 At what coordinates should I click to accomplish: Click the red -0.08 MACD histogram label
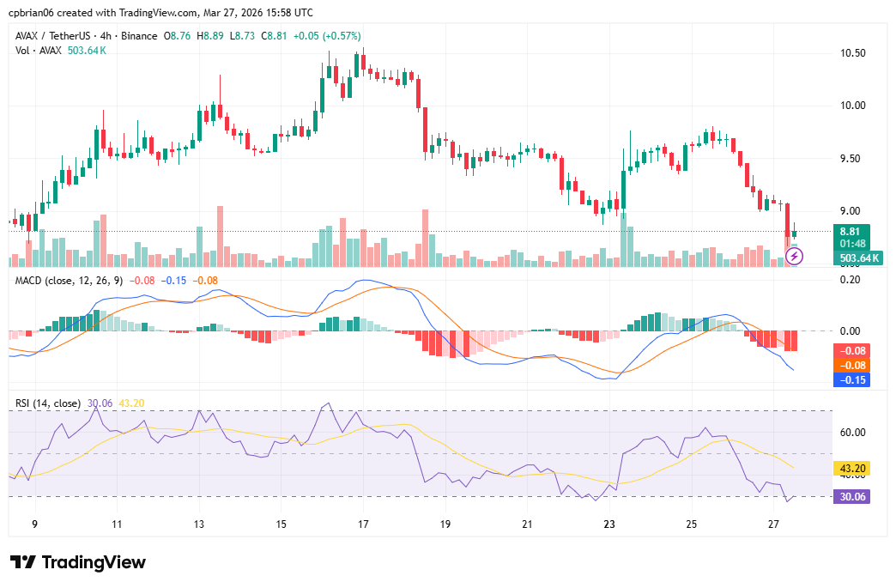pyautogui.click(x=853, y=350)
